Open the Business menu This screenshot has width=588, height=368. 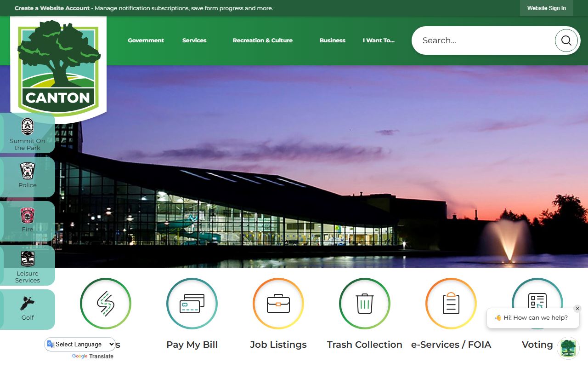click(332, 40)
